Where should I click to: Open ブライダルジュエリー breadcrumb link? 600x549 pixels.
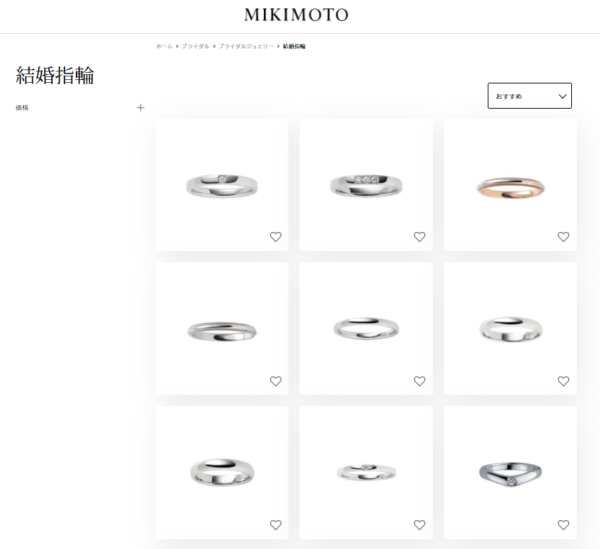point(246,46)
